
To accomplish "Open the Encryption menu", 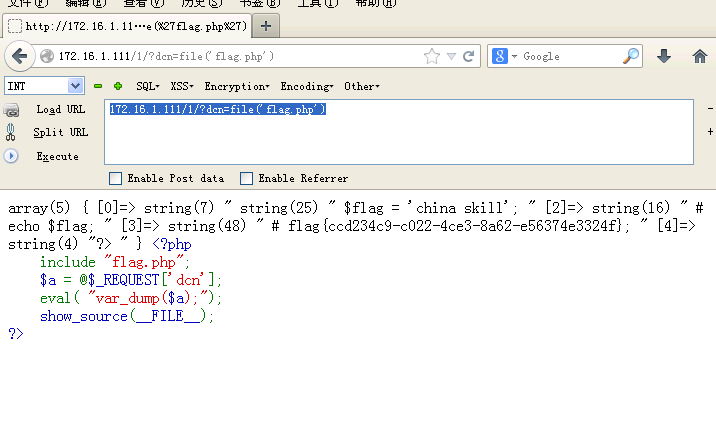I will pos(237,86).
